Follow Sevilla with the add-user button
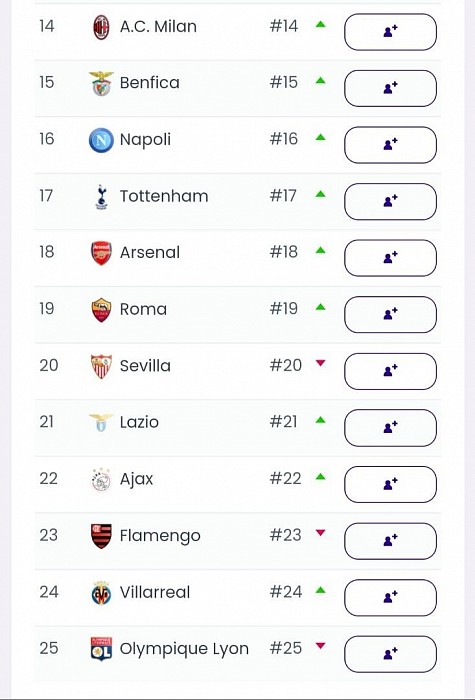Screen dimensions: 475x700 tap(390, 371)
